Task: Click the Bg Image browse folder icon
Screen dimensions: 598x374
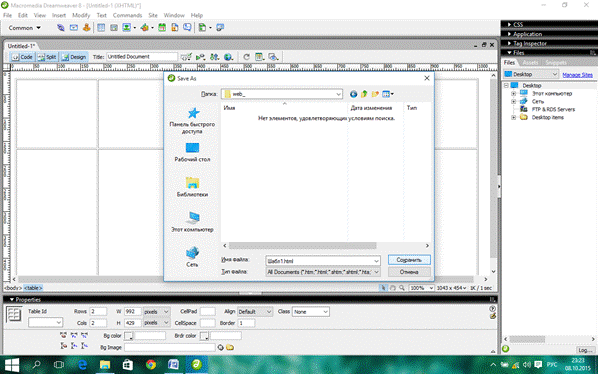Action: [x=230, y=348]
